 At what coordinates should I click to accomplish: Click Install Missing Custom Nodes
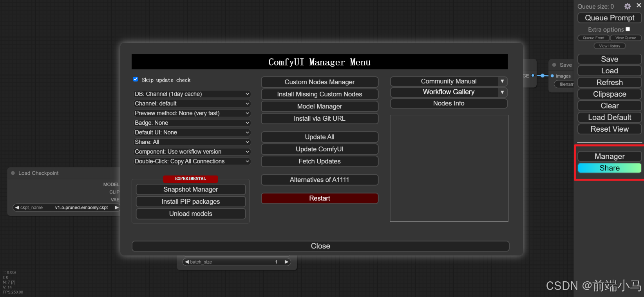320,94
